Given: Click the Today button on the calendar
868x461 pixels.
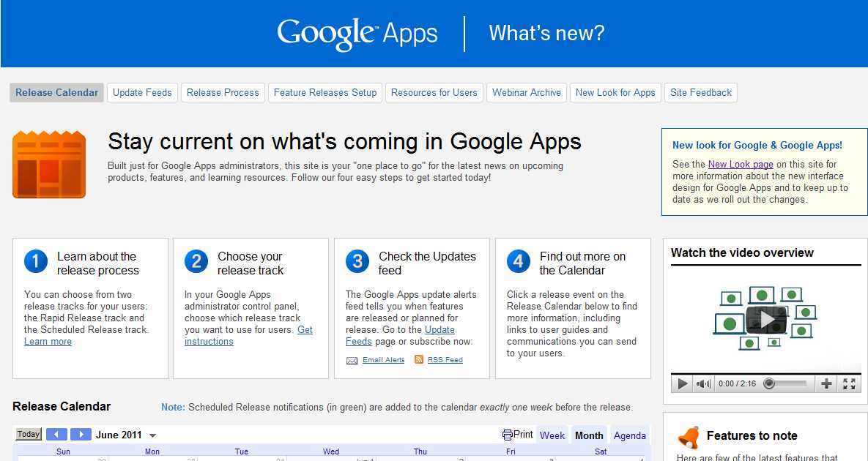Looking at the screenshot, I should 29,435.
